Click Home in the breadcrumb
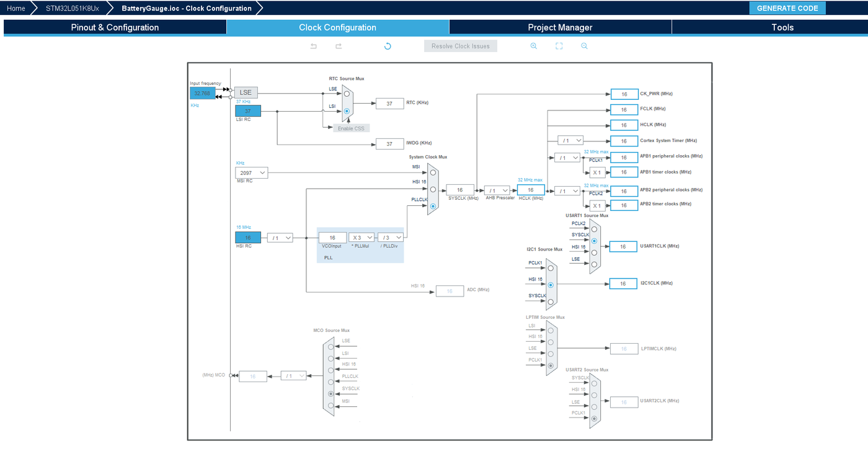Image resolution: width=868 pixels, height=451 pixels. pos(16,8)
